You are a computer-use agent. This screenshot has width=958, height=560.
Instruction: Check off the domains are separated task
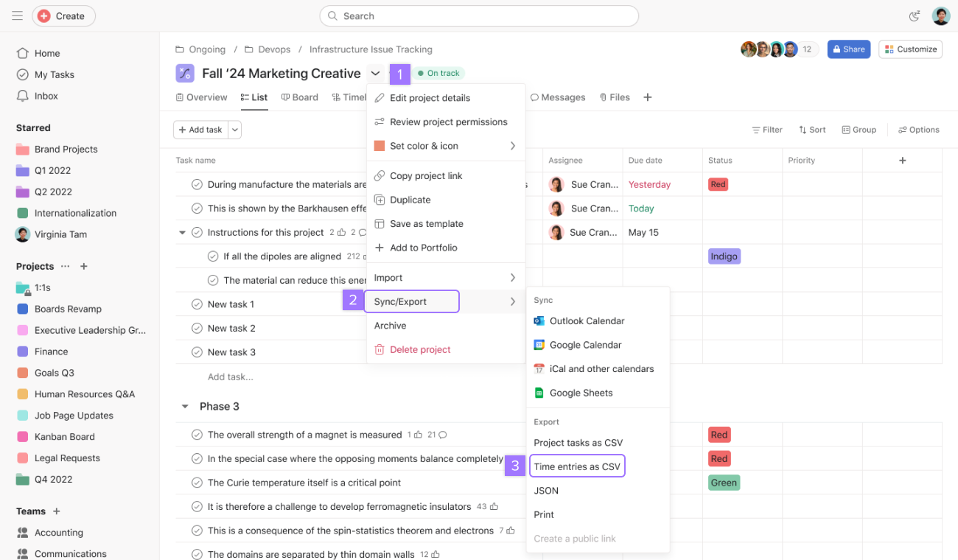coord(197,553)
